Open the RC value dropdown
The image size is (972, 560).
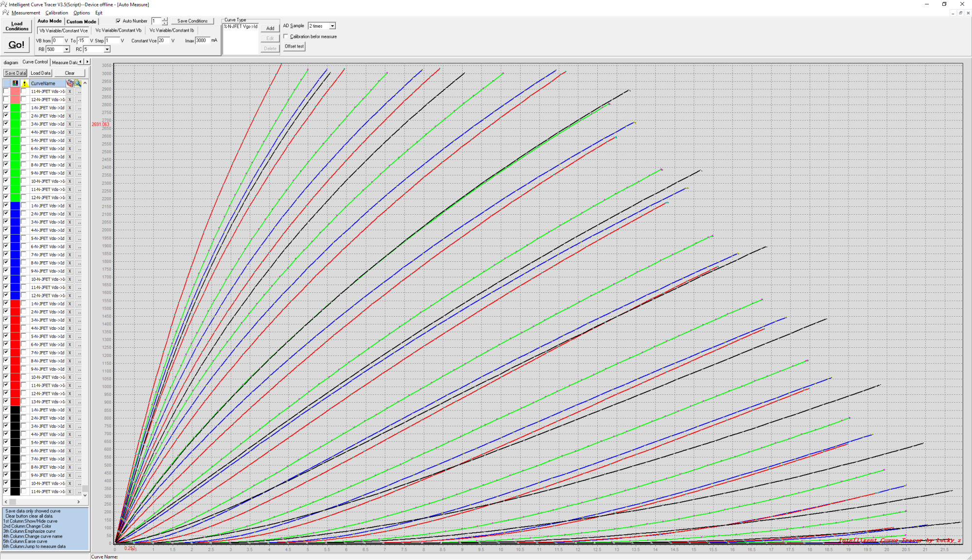click(x=107, y=49)
